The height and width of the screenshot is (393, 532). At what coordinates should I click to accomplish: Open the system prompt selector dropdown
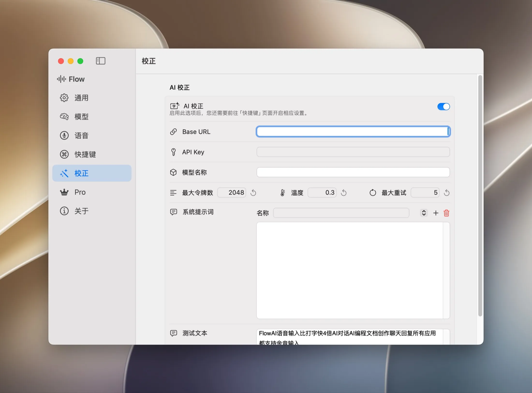424,213
